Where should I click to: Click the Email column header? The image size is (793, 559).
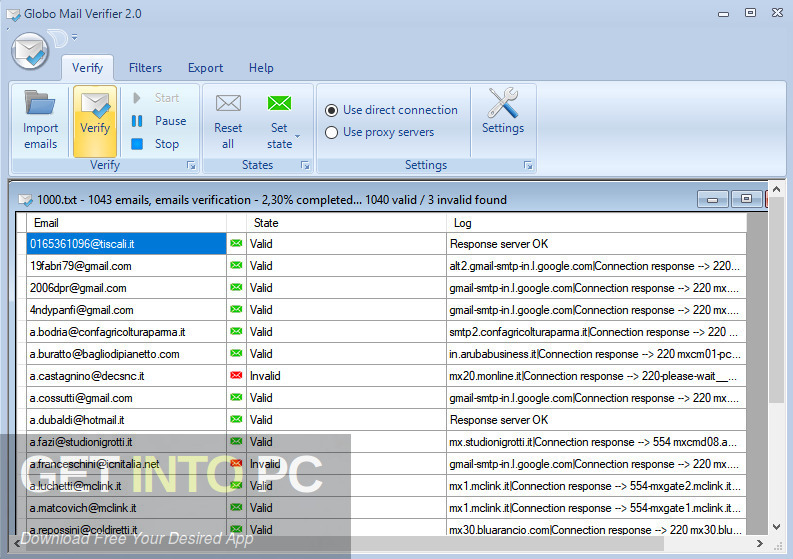pos(126,223)
